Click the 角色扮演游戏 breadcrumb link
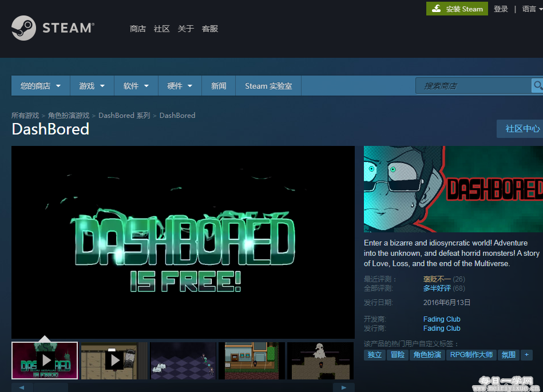Viewport: 543px width, 392px height. 69,116
